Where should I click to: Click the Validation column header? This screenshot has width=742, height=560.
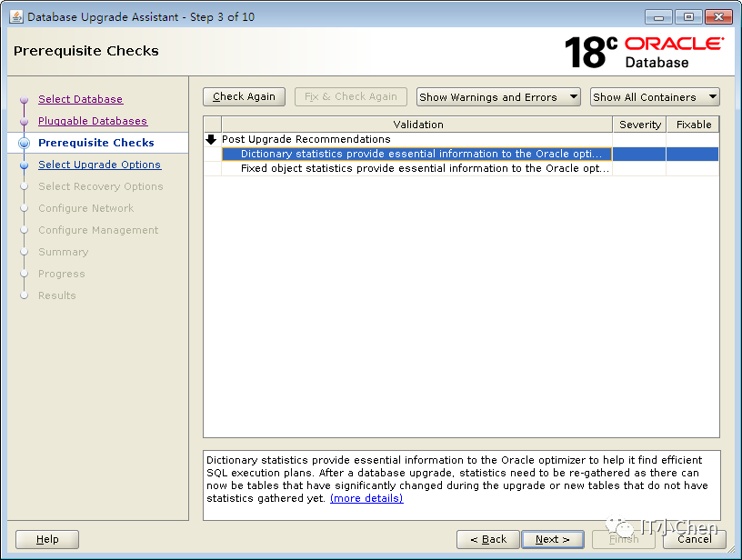pyautogui.click(x=417, y=125)
